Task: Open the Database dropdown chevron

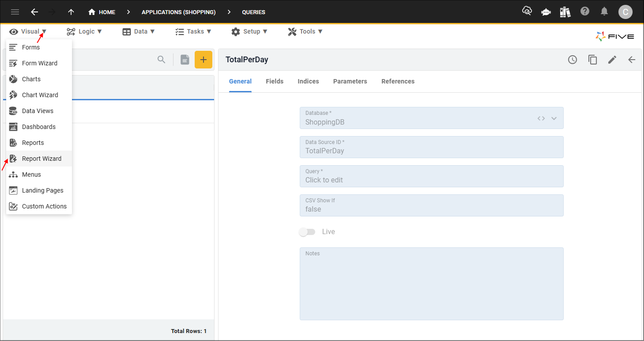Action: [x=554, y=118]
